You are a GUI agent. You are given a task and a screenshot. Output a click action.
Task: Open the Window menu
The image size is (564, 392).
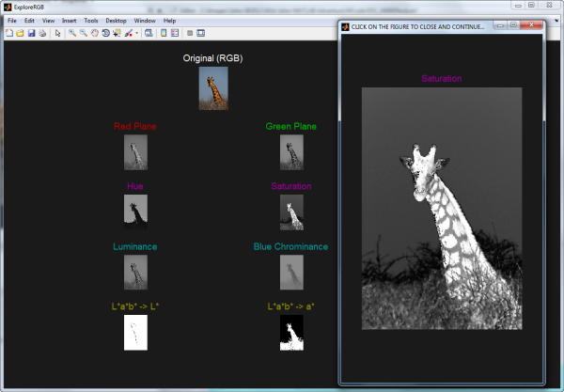click(145, 20)
